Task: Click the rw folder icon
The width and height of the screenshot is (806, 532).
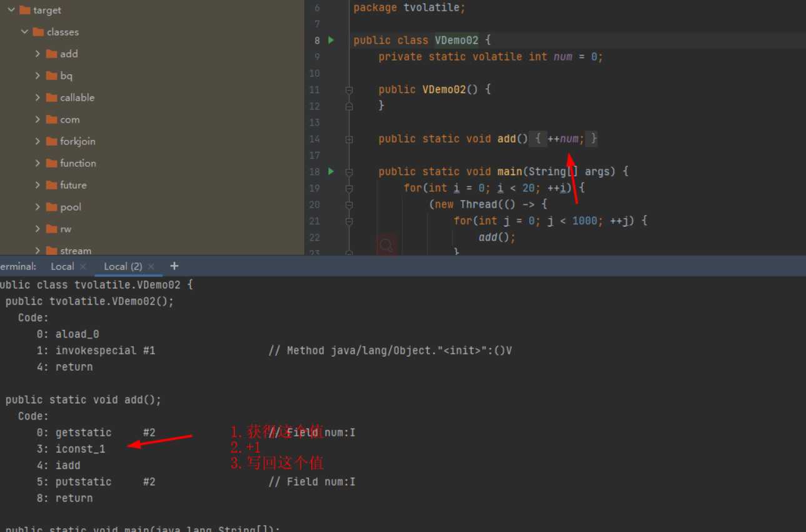Action: click(x=51, y=229)
